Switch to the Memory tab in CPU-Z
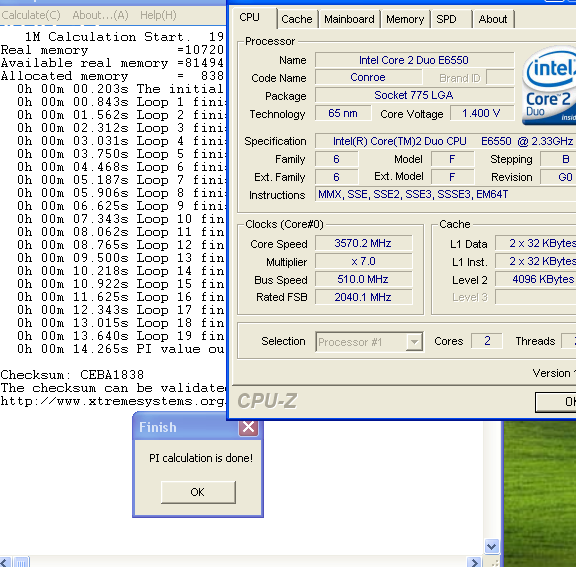This screenshot has height=567, width=576. 405,19
